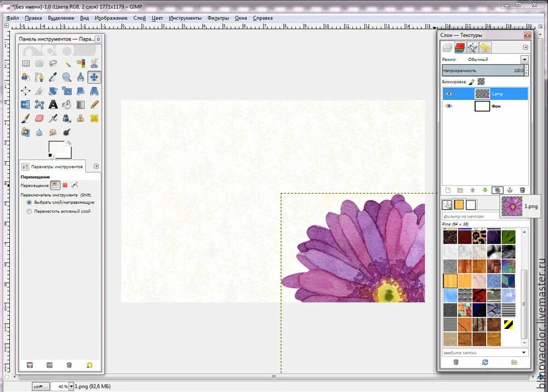Raise the layer with up arrow
The width and height of the screenshot is (548, 392).
tap(472, 190)
